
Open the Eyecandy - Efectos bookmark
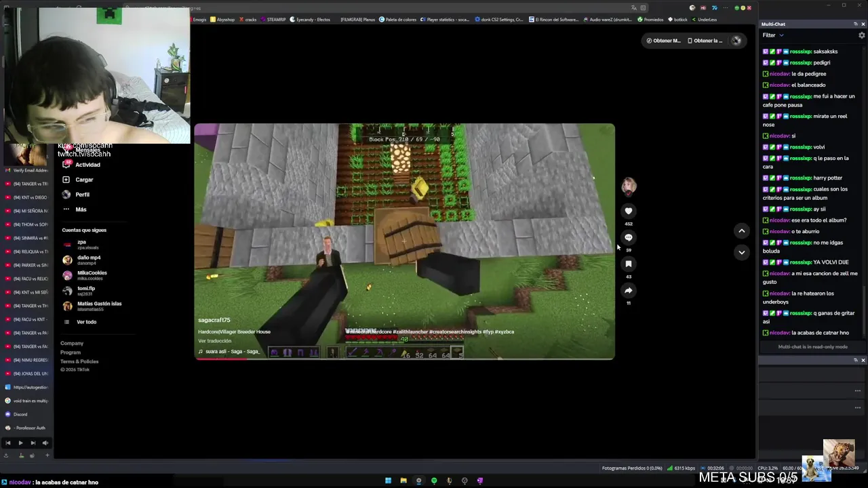(x=310, y=20)
